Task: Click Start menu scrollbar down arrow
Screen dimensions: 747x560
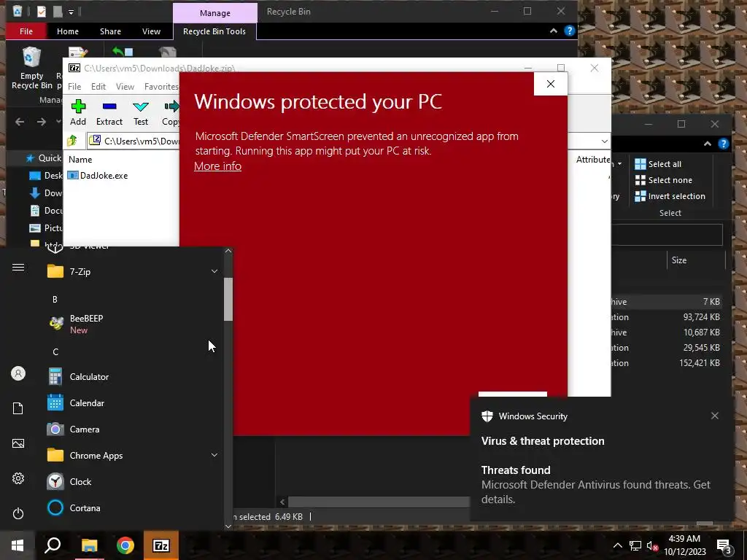Action: (x=228, y=526)
